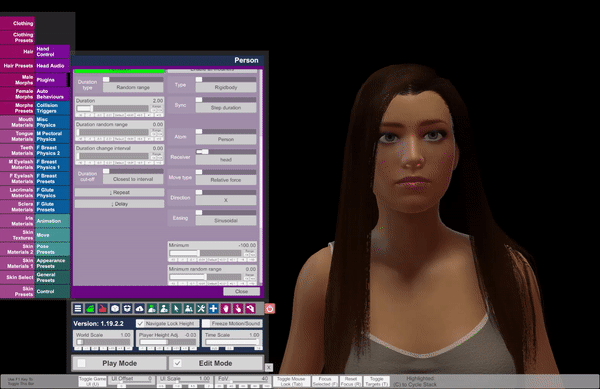600x389 pixels.
Task: Open the Atom Person dropdown
Action: 226,139
